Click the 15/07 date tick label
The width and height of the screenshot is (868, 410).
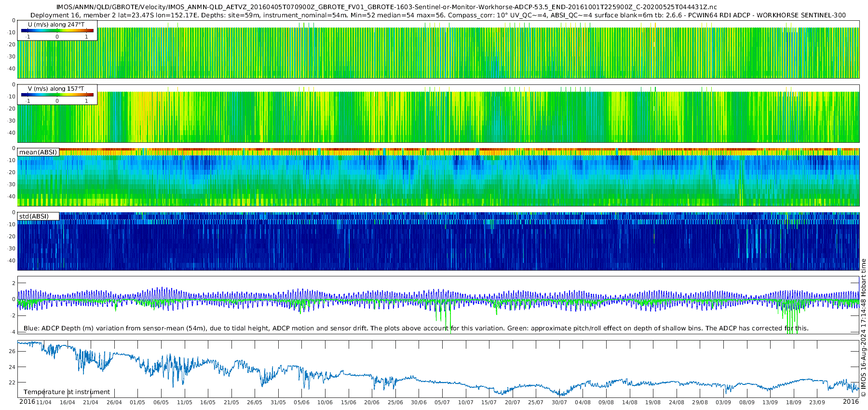point(489,402)
